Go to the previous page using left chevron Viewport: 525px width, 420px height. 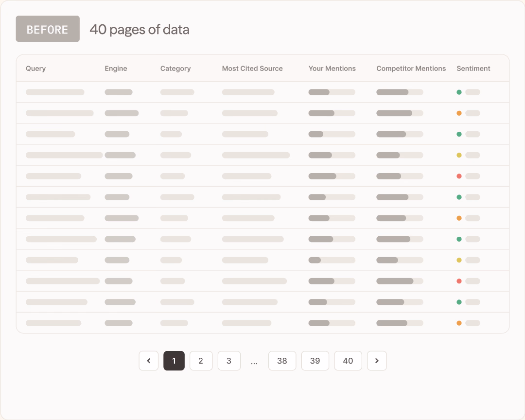[x=149, y=361]
